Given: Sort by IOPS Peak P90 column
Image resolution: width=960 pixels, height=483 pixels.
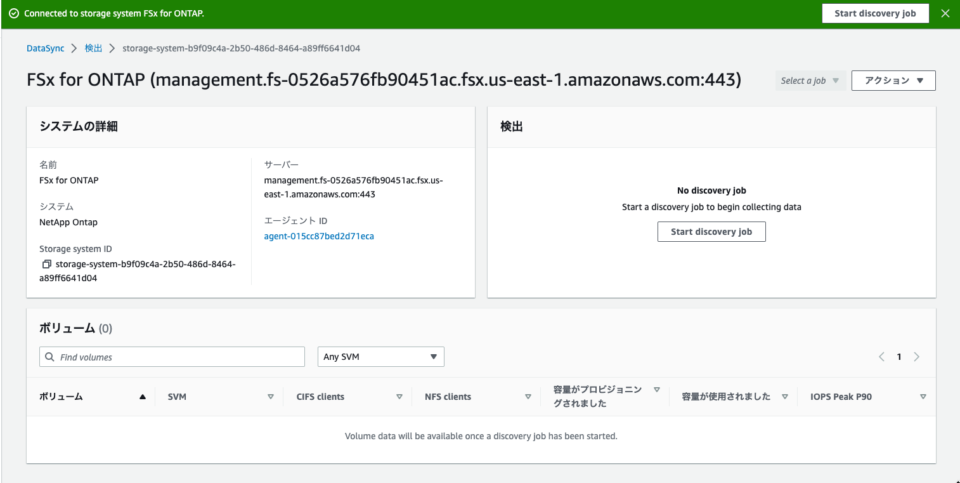Looking at the screenshot, I should (923, 397).
